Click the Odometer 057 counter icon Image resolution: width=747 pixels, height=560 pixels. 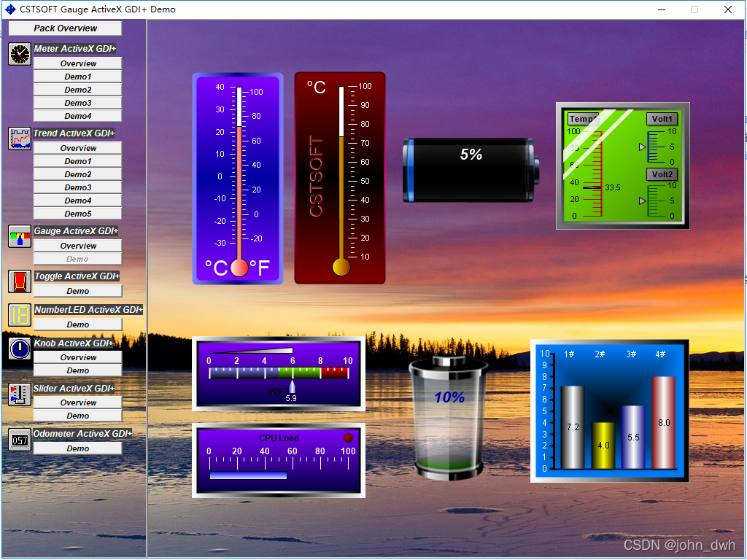click(19, 439)
